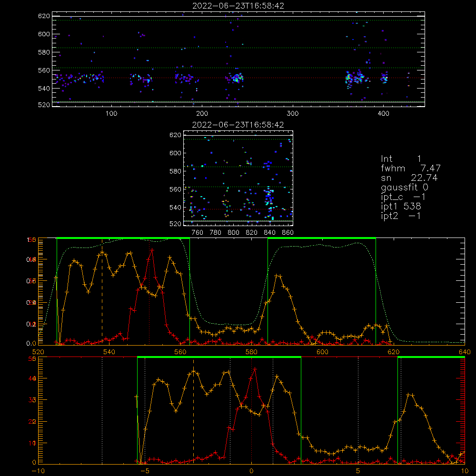Screen dimensions: 476x476
Task: Click x-axis label 200 of the wide top image
Action: (202, 114)
